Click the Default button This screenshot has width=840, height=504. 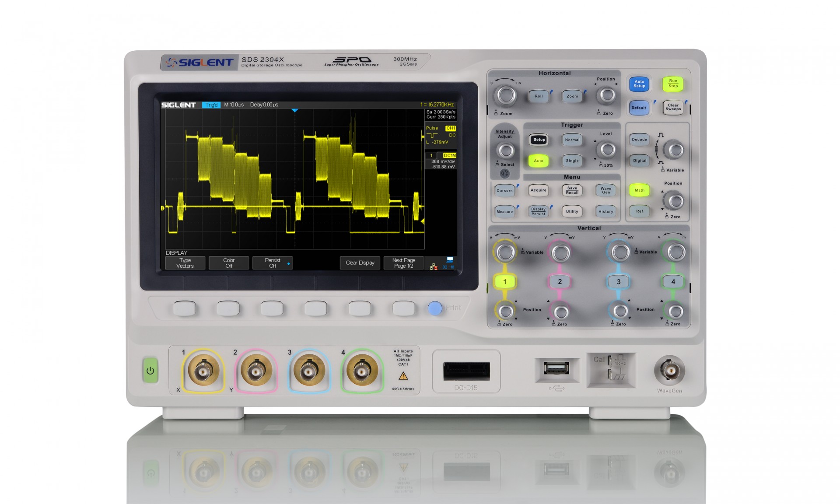(x=639, y=108)
